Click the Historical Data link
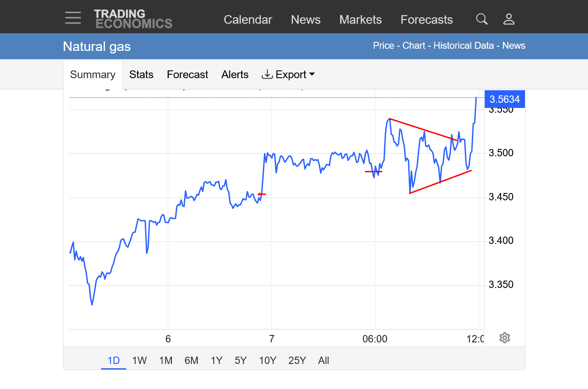The image size is (588, 389). [x=463, y=46]
